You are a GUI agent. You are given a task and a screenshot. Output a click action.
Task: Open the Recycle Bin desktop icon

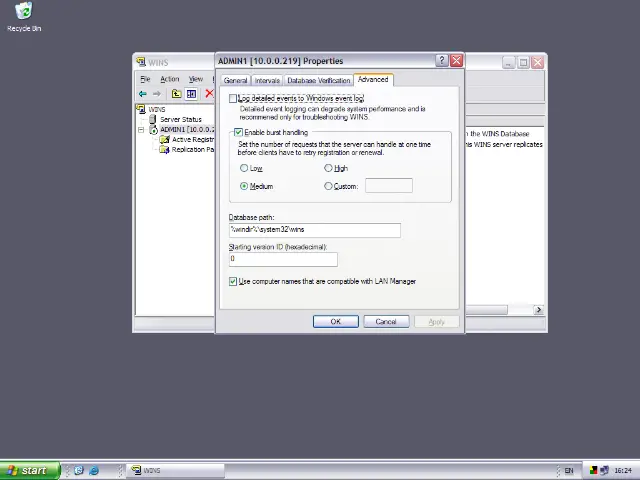(24, 17)
